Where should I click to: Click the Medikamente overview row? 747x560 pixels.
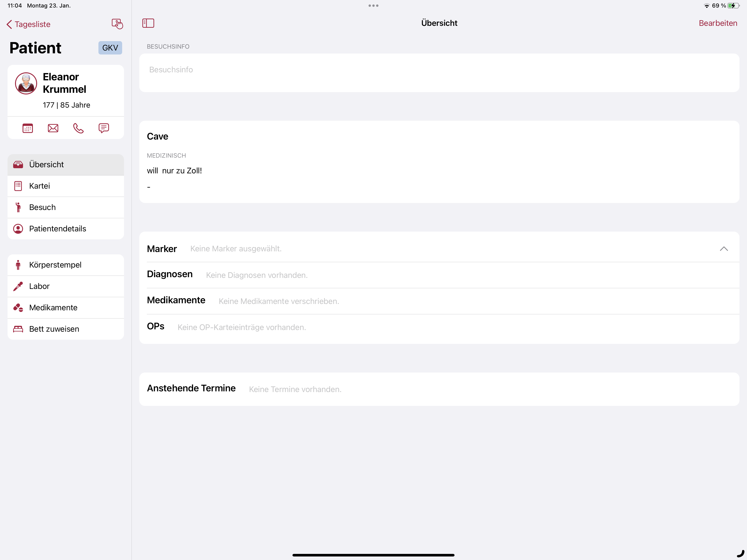(439, 301)
